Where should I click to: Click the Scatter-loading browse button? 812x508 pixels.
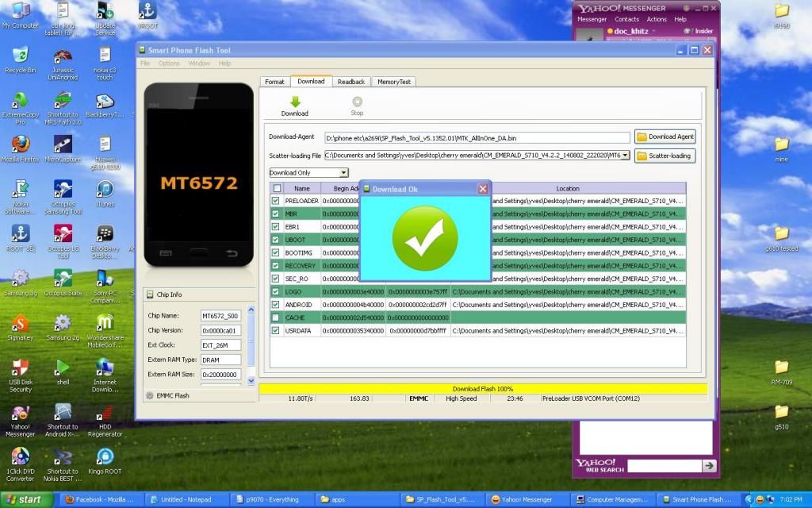[x=664, y=156]
